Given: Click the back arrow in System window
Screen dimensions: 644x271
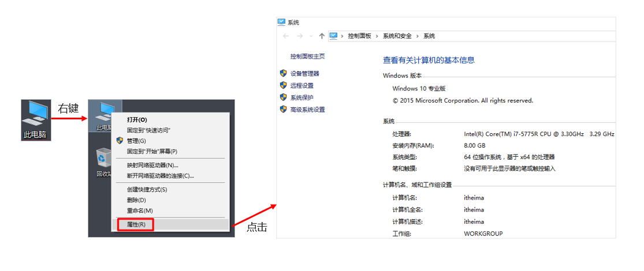Looking at the screenshot, I should point(286,36).
